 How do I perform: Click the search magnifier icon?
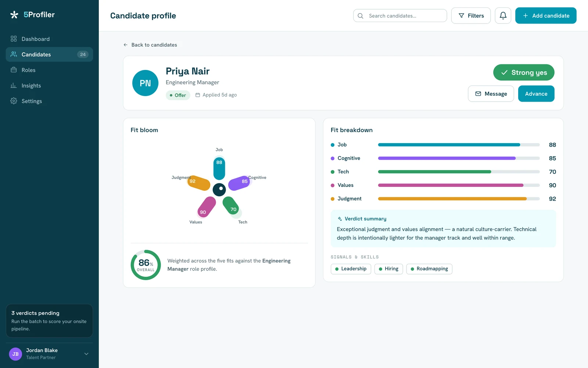coord(361,16)
